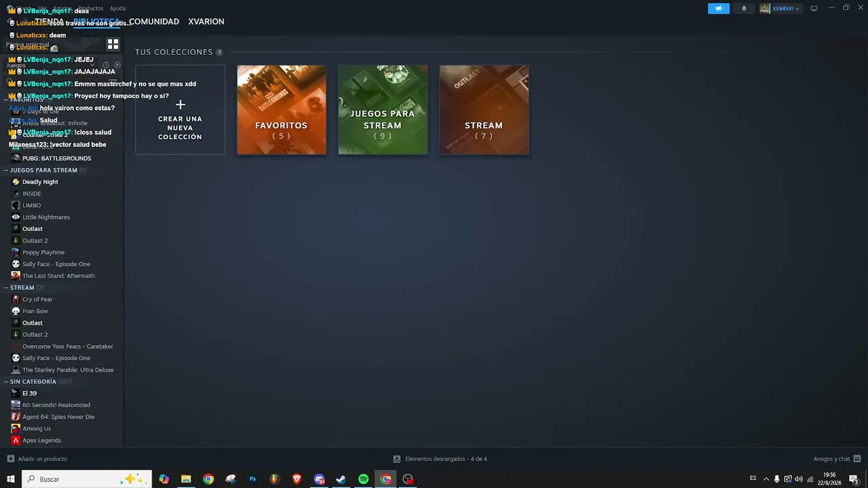This screenshot has height=488, width=868.
Task: Click the taskbar volume speaker icon
Action: [798, 479]
